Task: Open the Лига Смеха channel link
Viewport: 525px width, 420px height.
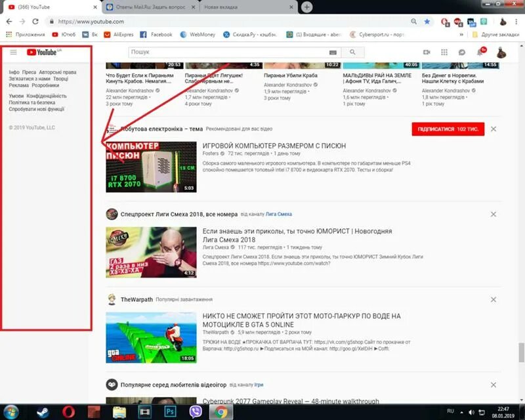Action: (x=278, y=214)
